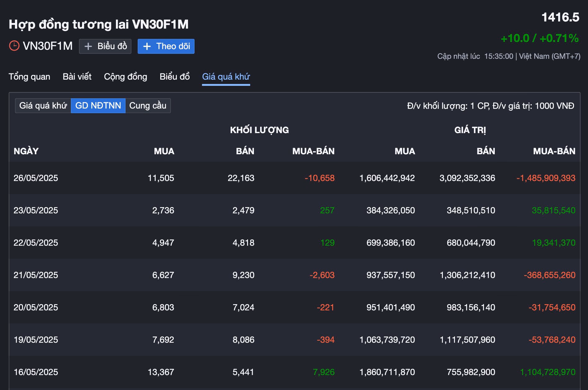Switch to the Bài viết tab
Screen dimensions: 588x390
pyautogui.click(x=77, y=77)
